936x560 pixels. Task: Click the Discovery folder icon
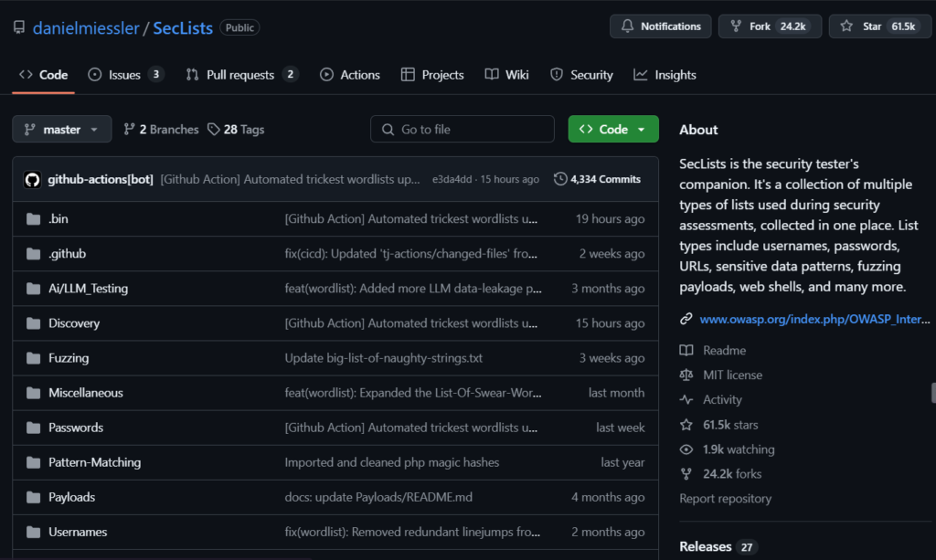coord(34,323)
